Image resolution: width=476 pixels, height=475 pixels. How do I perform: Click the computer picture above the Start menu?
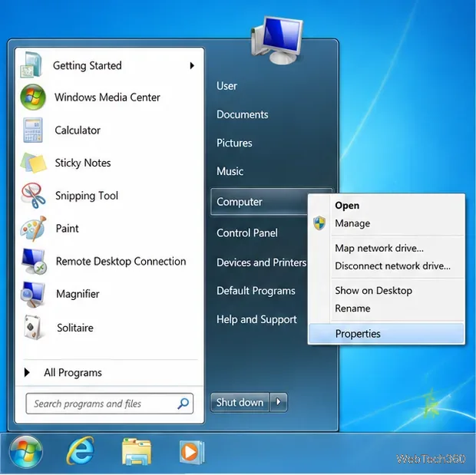coord(276,40)
